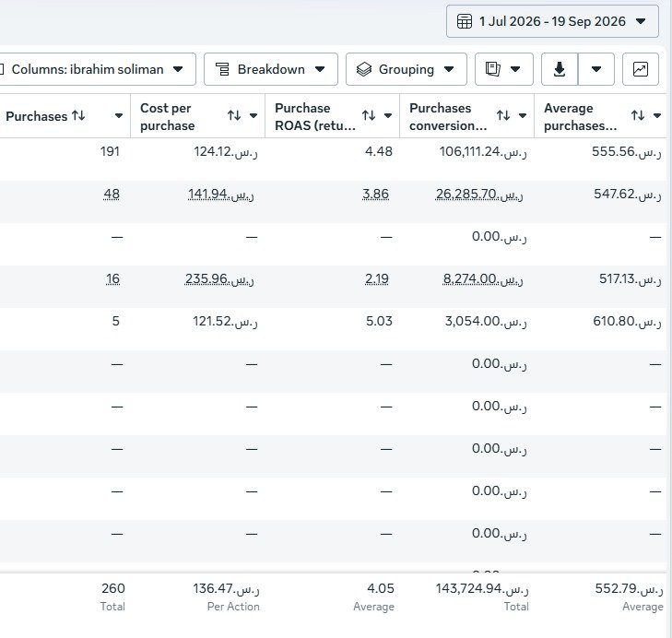Click the 4.05 average ROAS summary

click(x=381, y=589)
